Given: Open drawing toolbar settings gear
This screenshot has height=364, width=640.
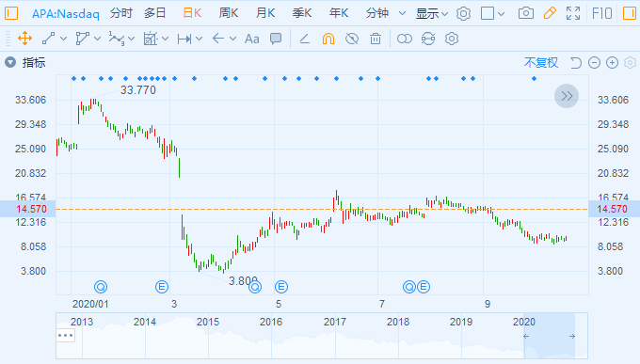Looking at the screenshot, I should point(452,39).
